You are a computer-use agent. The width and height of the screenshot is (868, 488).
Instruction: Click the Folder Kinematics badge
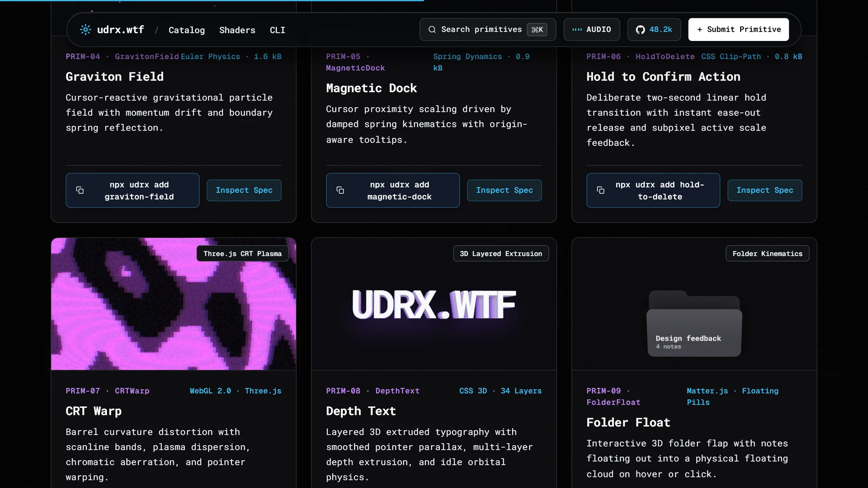coord(767,253)
